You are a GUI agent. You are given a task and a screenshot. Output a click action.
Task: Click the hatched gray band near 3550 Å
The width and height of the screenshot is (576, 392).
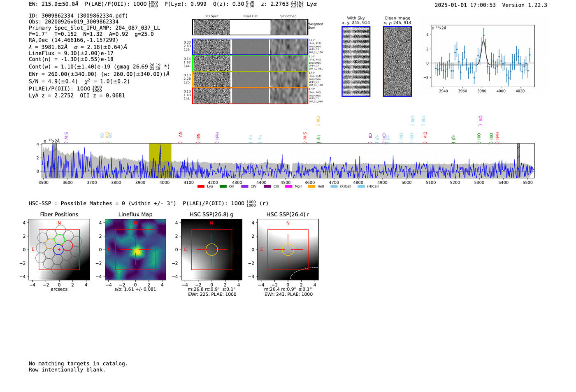point(54,160)
